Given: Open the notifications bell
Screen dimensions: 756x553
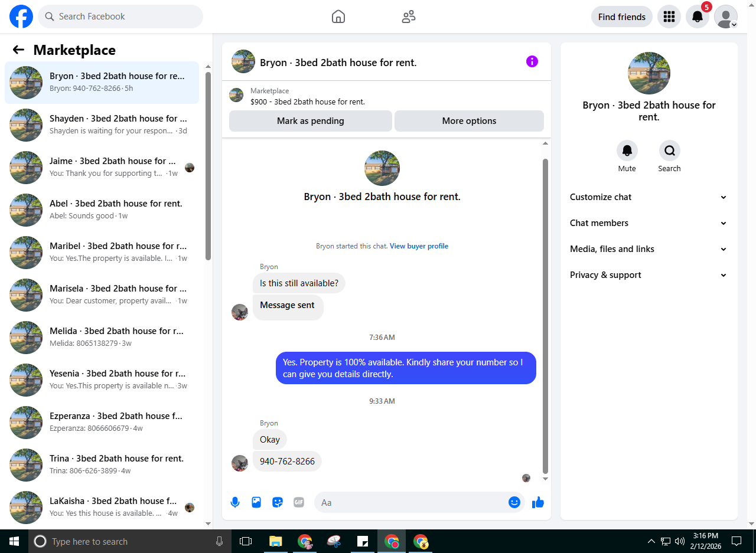Looking at the screenshot, I should [x=698, y=17].
